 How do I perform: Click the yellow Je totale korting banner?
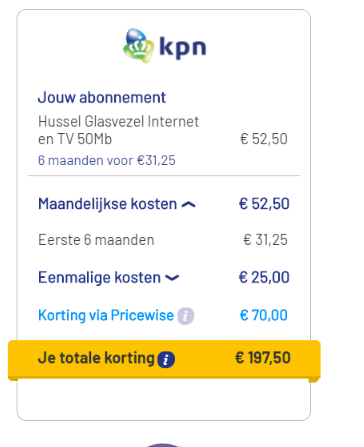164,360
